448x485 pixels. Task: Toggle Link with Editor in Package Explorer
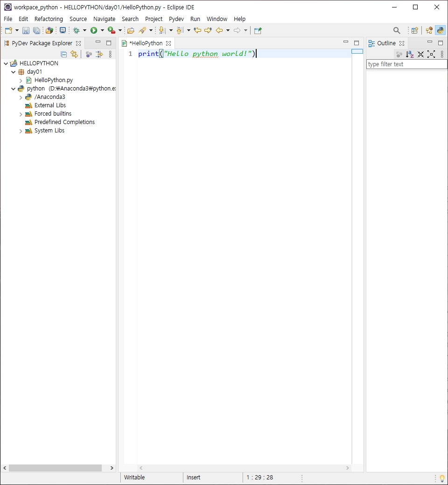(x=74, y=55)
